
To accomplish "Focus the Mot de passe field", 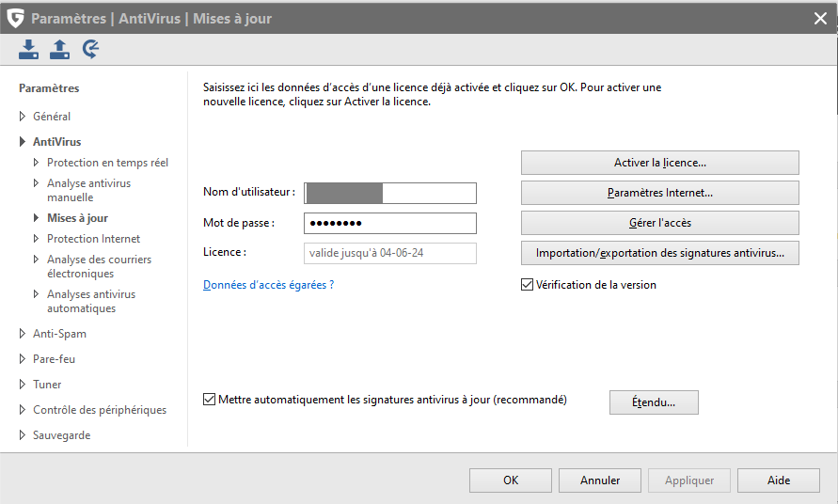I will 390,224.
